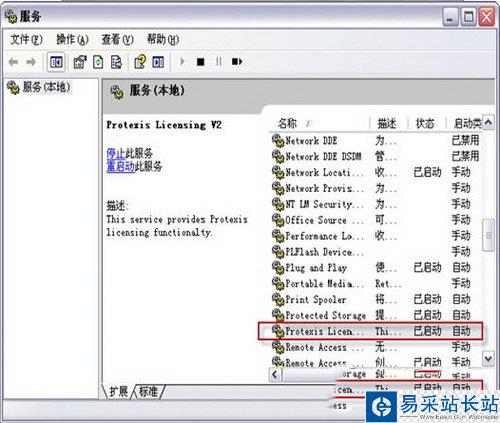The height and width of the screenshot is (423, 500).
Task: Click the Export List toolbar icon
Action: (x=116, y=62)
